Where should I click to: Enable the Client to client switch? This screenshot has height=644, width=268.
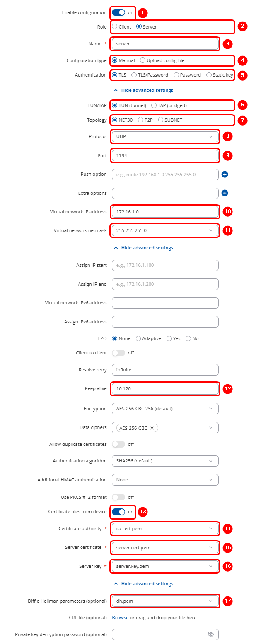pyautogui.click(x=118, y=353)
